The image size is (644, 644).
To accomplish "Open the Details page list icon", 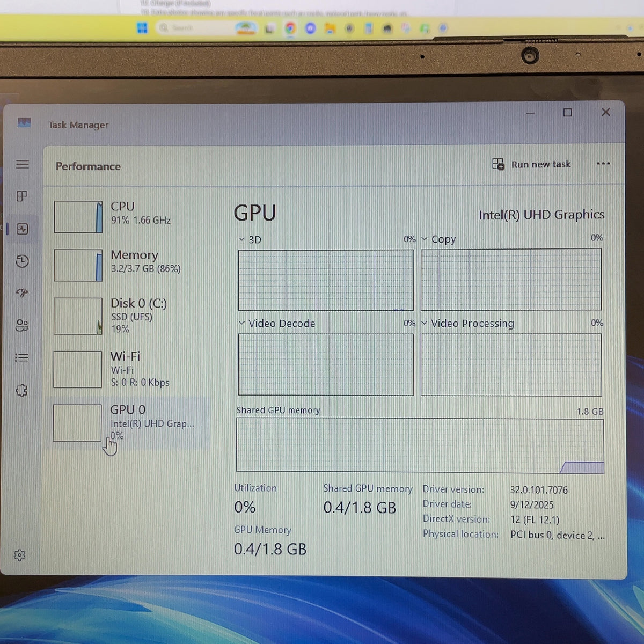I will tap(22, 357).
